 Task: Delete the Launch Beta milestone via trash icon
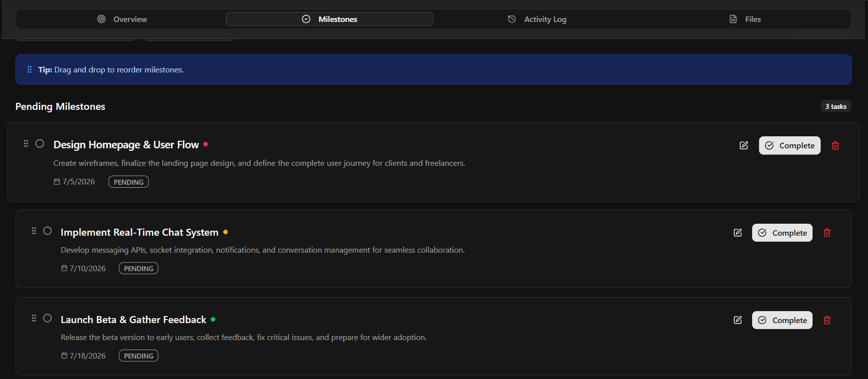point(827,320)
